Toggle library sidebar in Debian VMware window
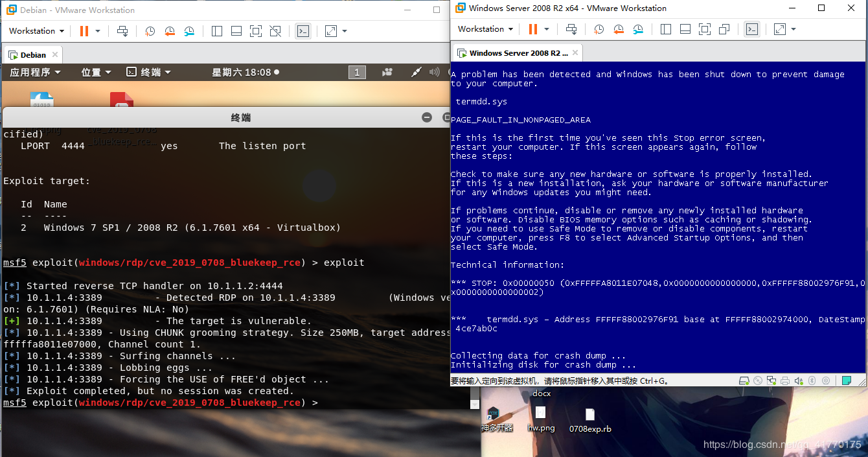 (217, 30)
